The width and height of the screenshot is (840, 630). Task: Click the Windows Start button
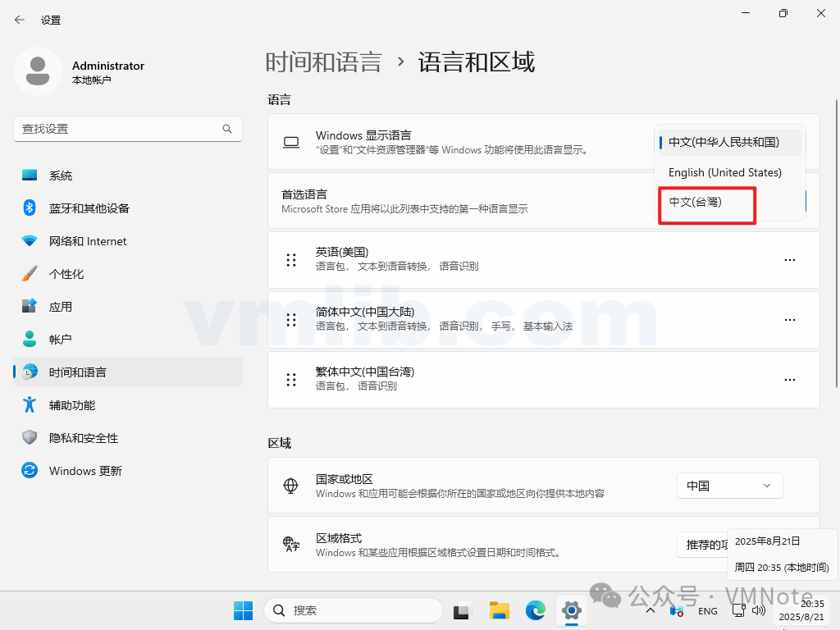(243, 610)
